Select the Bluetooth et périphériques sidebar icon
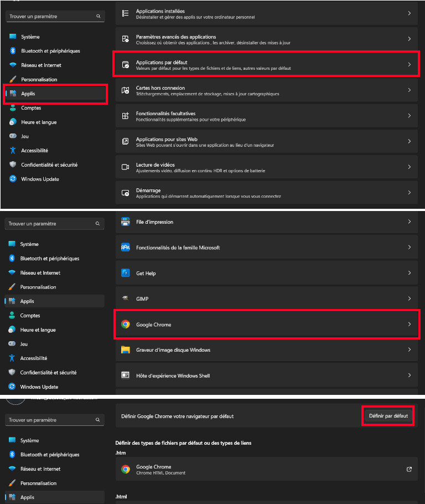425x504 pixels. coord(12,51)
